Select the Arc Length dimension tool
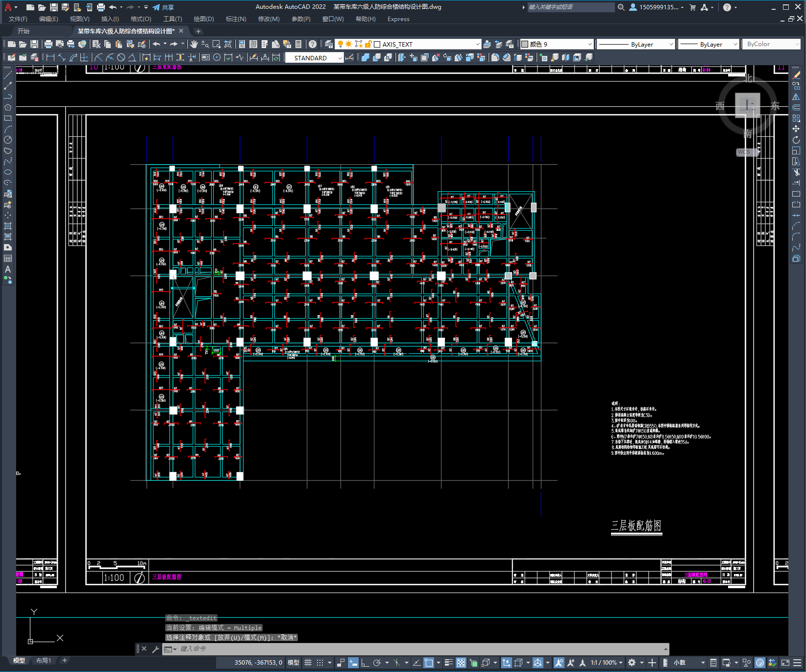Image resolution: width=806 pixels, height=672 pixels. click(x=73, y=58)
